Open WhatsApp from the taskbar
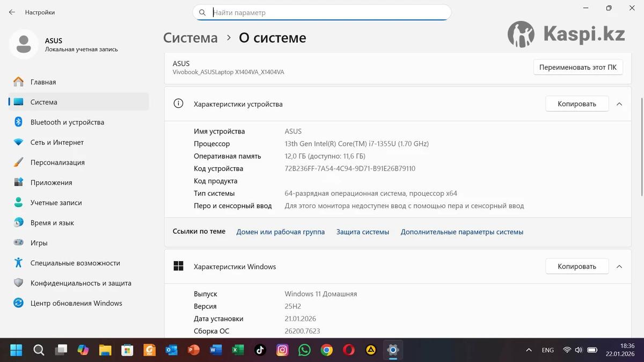644x362 pixels. pyautogui.click(x=304, y=350)
